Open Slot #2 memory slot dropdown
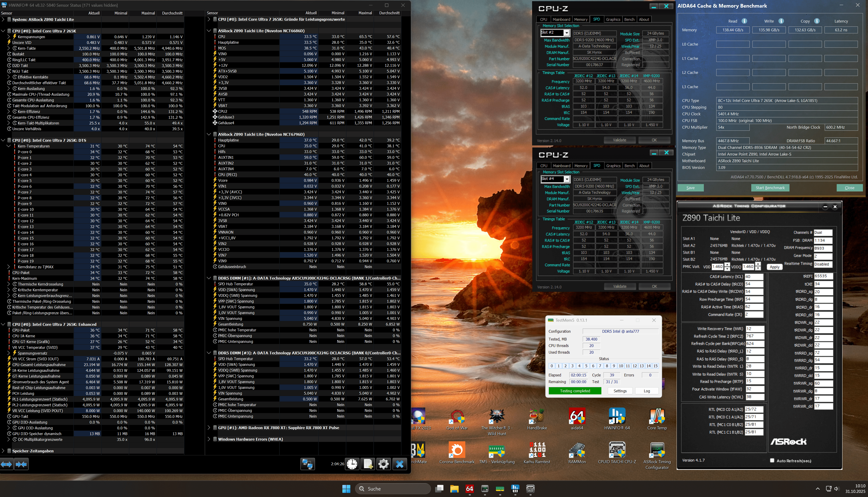Screen dimensions: 868x497 coord(566,33)
